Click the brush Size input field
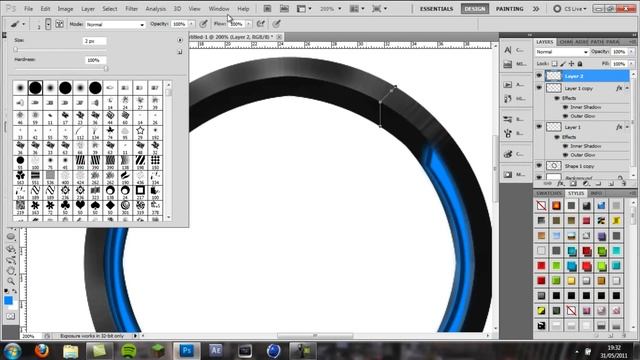Image resolution: width=640 pixels, height=360 pixels. click(95, 41)
